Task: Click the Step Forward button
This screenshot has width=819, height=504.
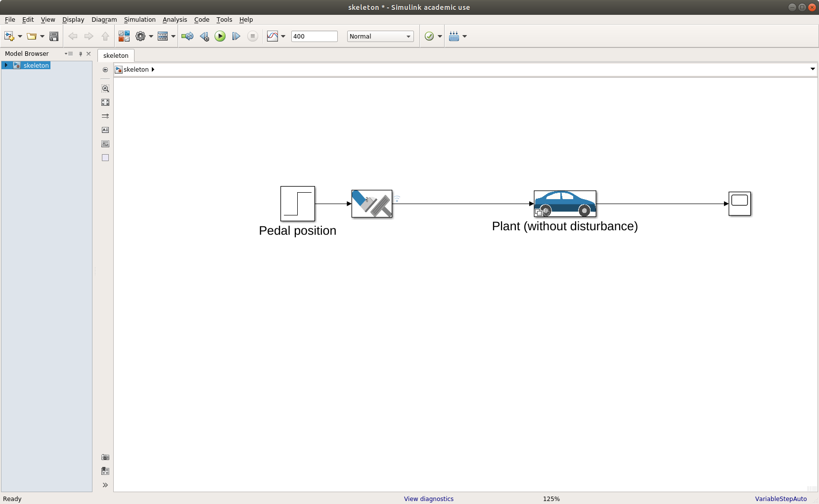Action: (236, 36)
